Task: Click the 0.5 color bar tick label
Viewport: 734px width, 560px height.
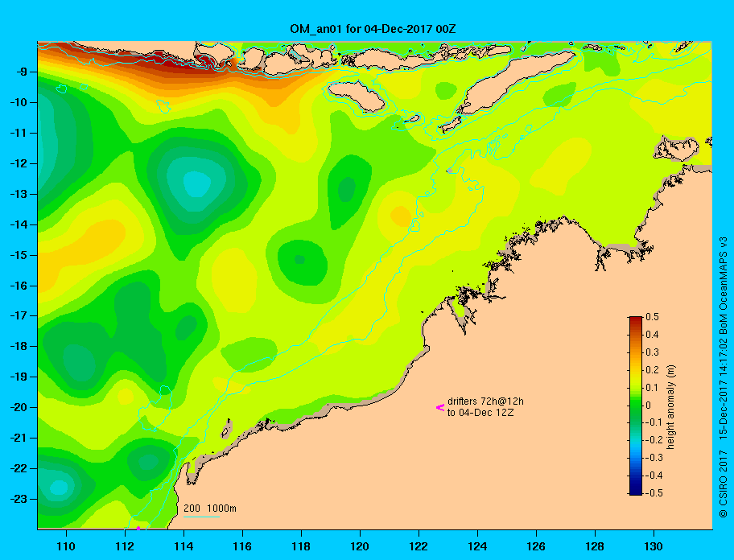Action: pyautogui.click(x=652, y=317)
